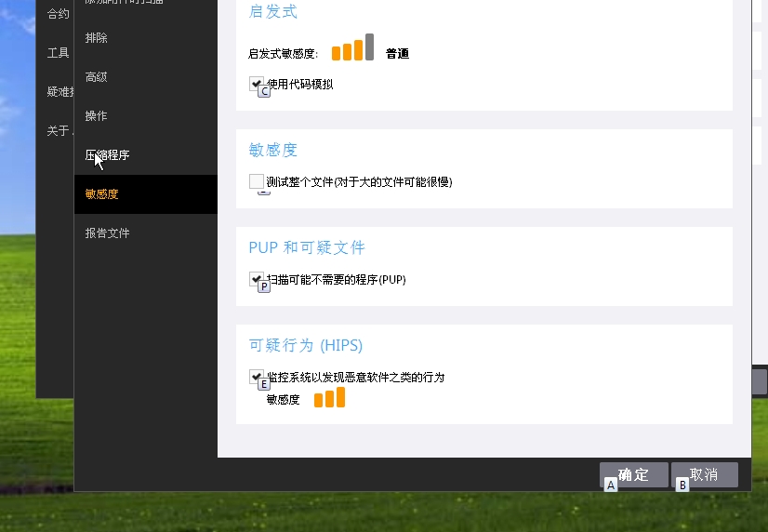The width and height of the screenshot is (768, 532).
Task: Select the 疑难 troubleshooting sidebar entry
Action: [60, 91]
